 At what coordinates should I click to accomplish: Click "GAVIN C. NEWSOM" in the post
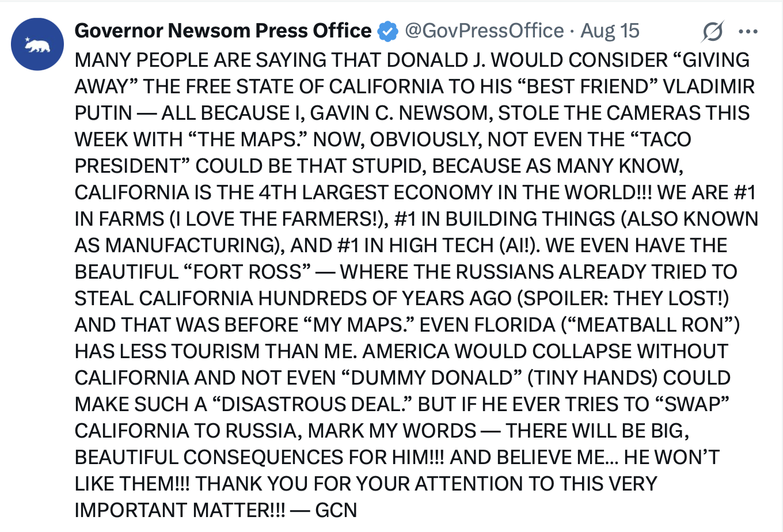[401, 113]
